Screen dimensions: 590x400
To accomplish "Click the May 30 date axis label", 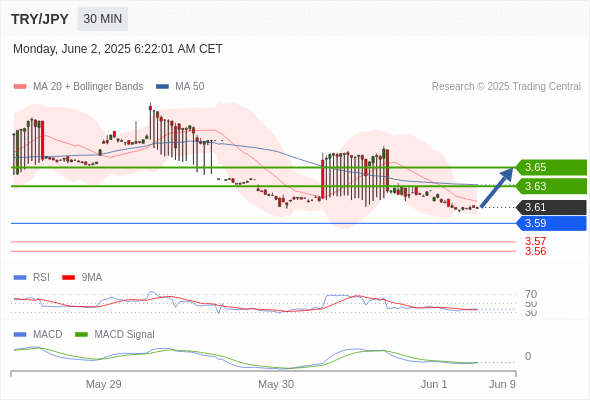I will click(276, 384).
